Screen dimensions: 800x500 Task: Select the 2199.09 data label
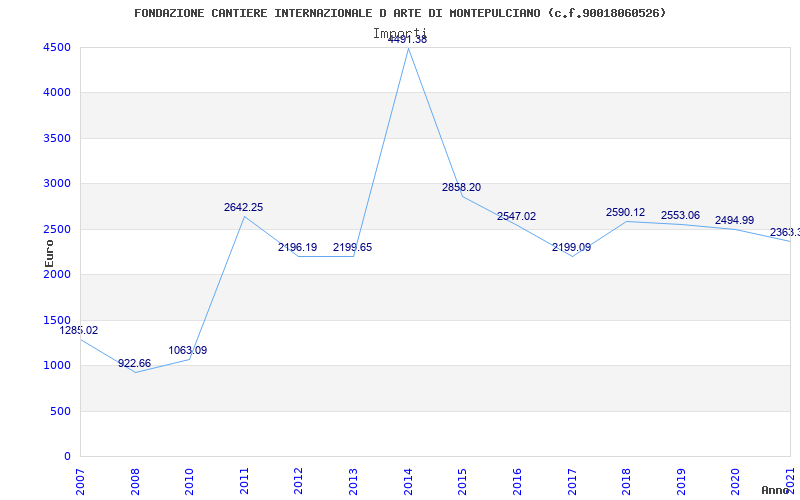coord(571,248)
